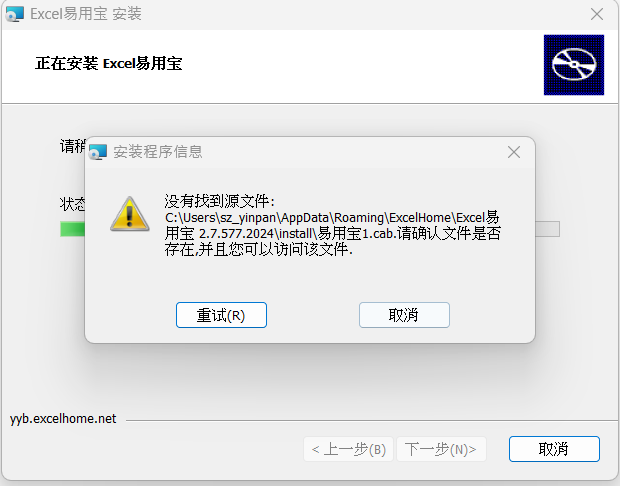Image resolution: width=620 pixels, height=486 pixels.
Task: Click the disabled 上一步(B) button
Action: tap(348, 449)
